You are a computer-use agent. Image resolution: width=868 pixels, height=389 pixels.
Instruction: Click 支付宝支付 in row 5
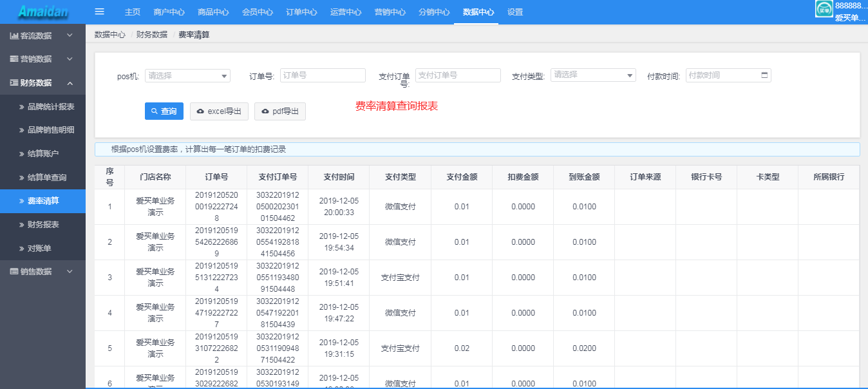[x=401, y=348]
